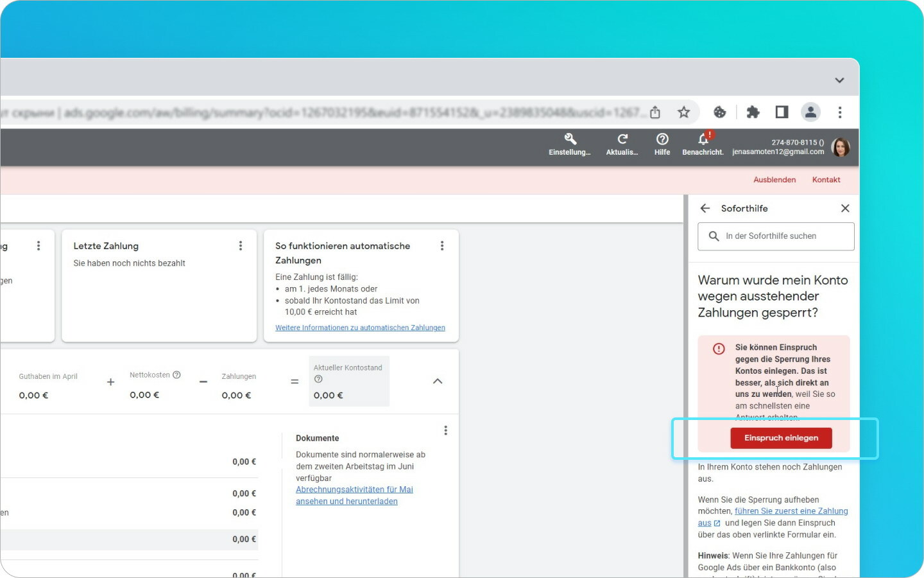Click the Letzte Zahlung heading
The width and height of the screenshot is (924, 578).
[106, 246]
